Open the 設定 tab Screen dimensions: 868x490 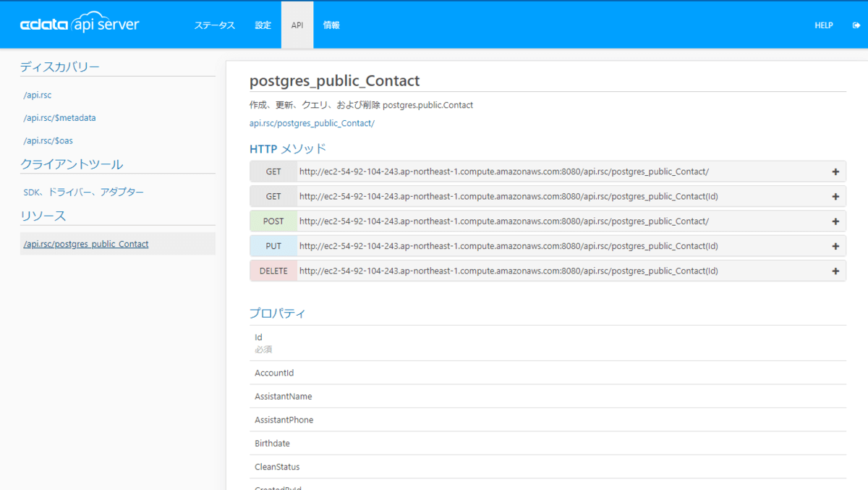(x=263, y=25)
